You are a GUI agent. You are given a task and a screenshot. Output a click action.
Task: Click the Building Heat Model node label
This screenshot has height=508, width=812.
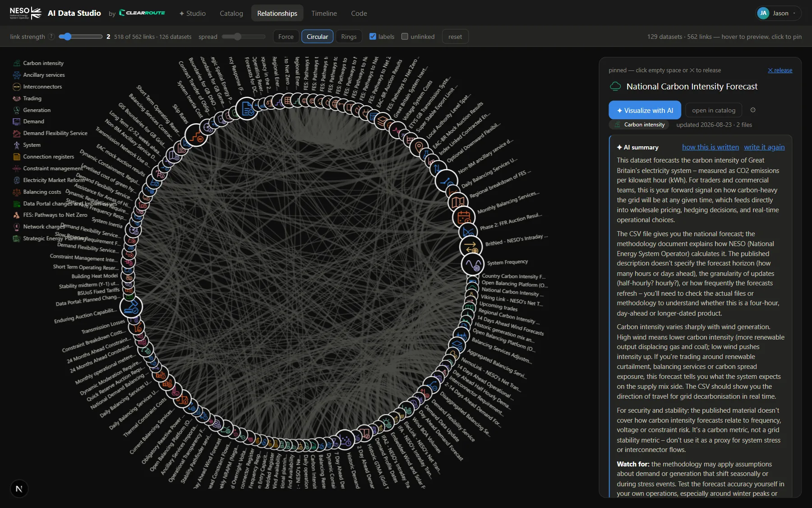(x=95, y=276)
